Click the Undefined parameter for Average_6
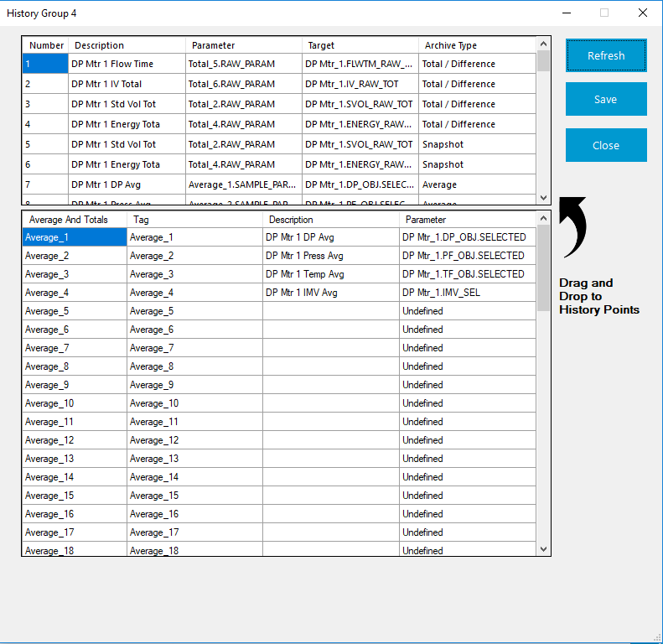 coord(468,330)
